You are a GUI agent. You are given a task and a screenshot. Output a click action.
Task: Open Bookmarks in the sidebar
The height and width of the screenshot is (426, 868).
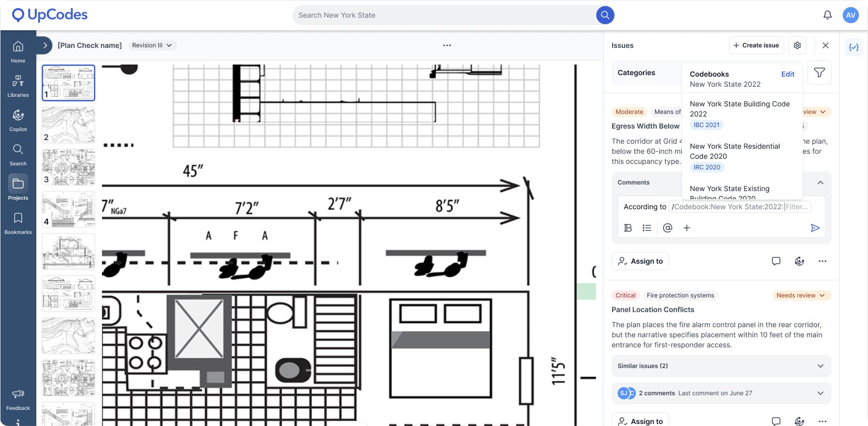coord(18,223)
